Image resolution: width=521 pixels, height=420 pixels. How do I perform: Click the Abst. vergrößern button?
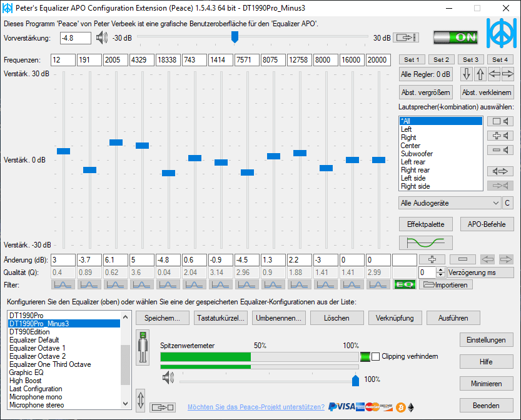click(426, 92)
